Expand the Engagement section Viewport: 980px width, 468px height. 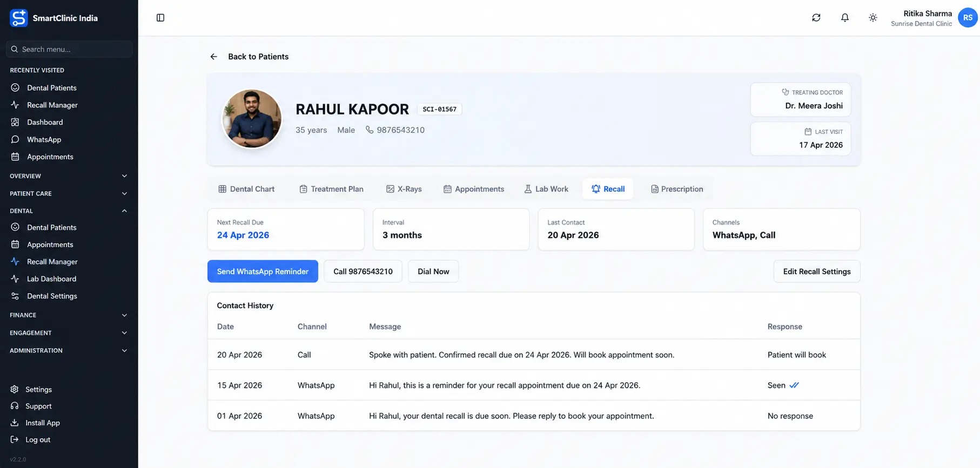point(69,333)
